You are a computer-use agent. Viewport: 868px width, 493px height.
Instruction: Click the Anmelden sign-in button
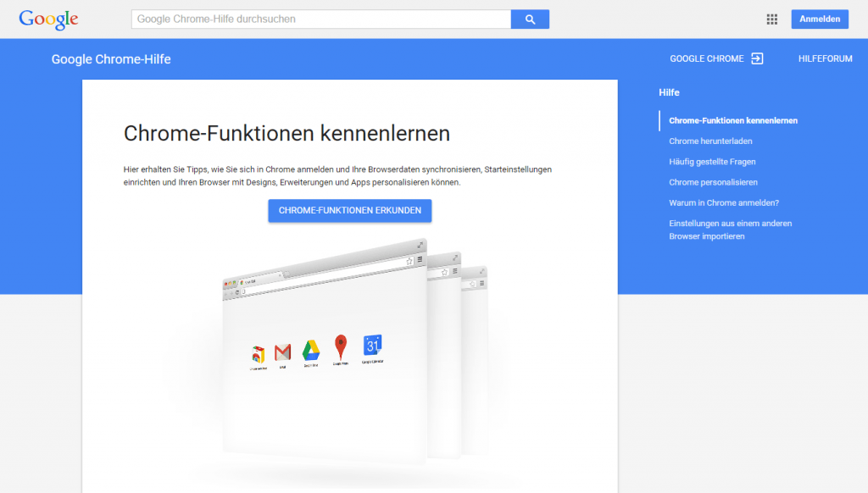tap(819, 19)
